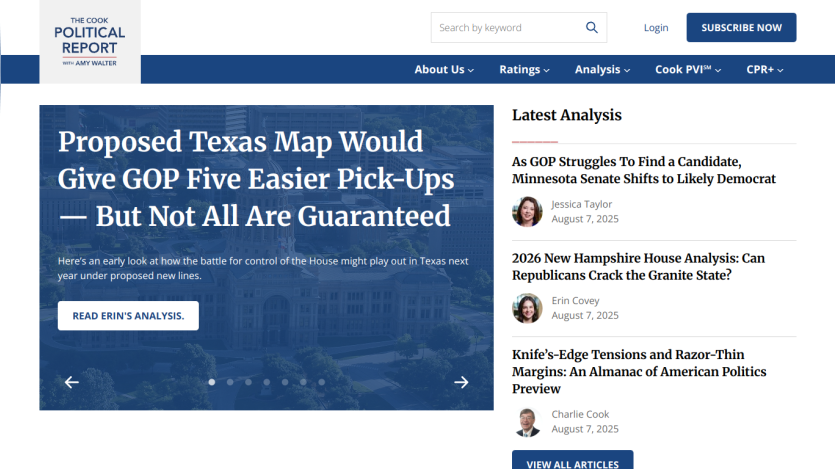Open the Login link

point(656,28)
